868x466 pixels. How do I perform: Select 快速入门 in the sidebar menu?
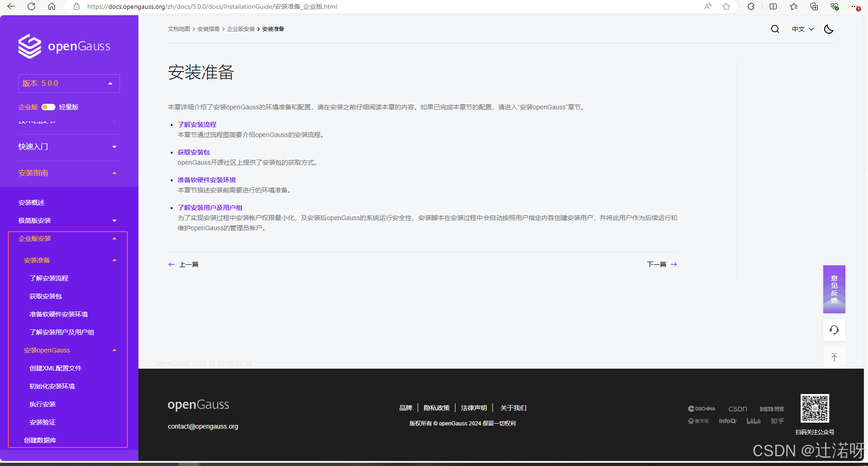coord(33,146)
